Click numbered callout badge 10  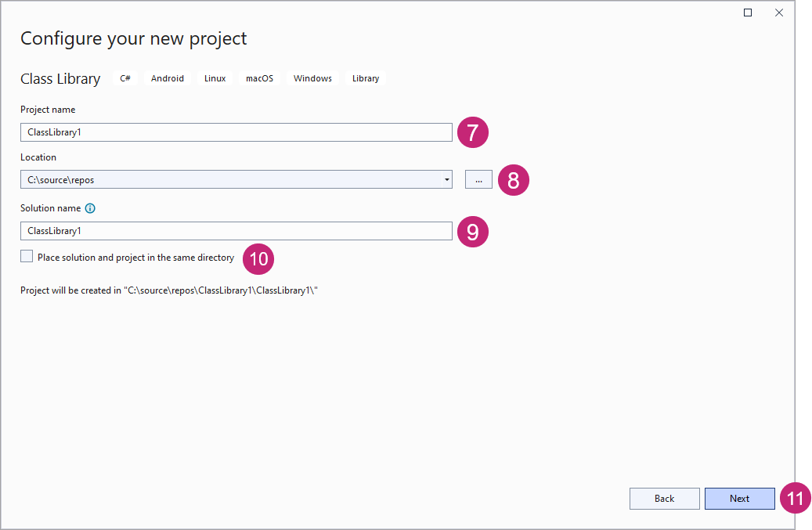pos(258,258)
